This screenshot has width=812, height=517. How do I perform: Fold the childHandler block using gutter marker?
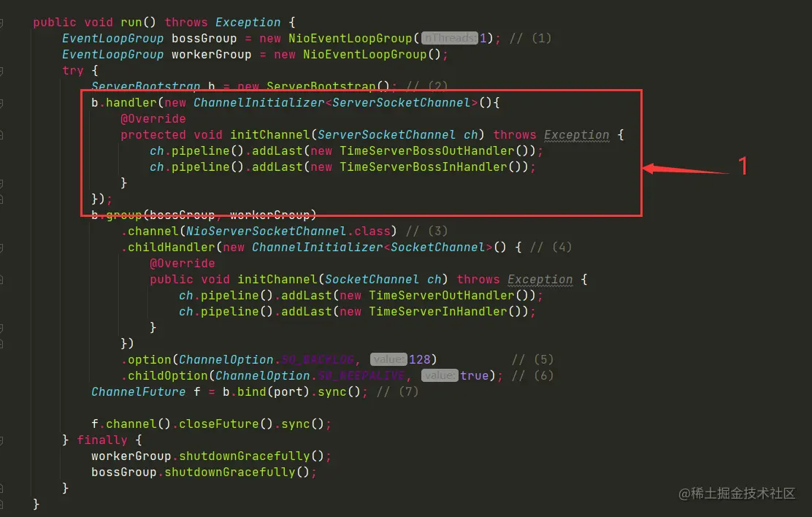(x=1, y=248)
